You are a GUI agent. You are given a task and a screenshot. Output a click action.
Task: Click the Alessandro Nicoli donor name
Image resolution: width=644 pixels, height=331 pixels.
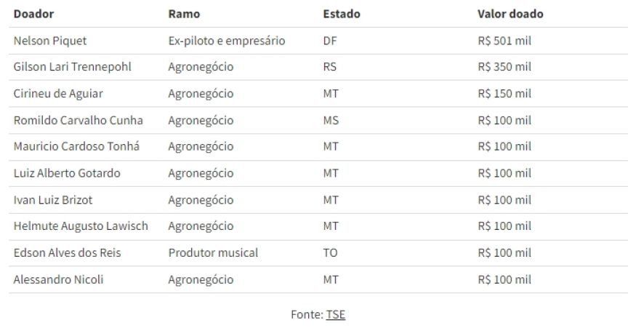pyautogui.click(x=58, y=279)
